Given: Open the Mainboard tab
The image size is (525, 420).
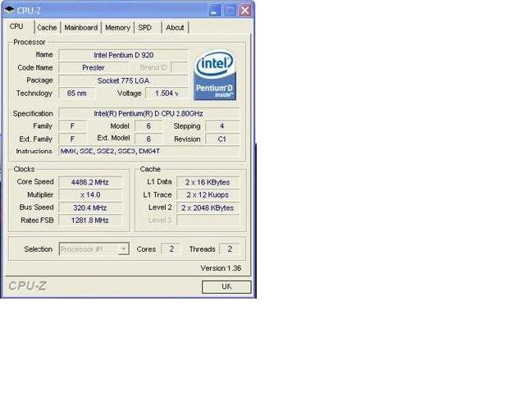Looking at the screenshot, I should [x=81, y=28].
